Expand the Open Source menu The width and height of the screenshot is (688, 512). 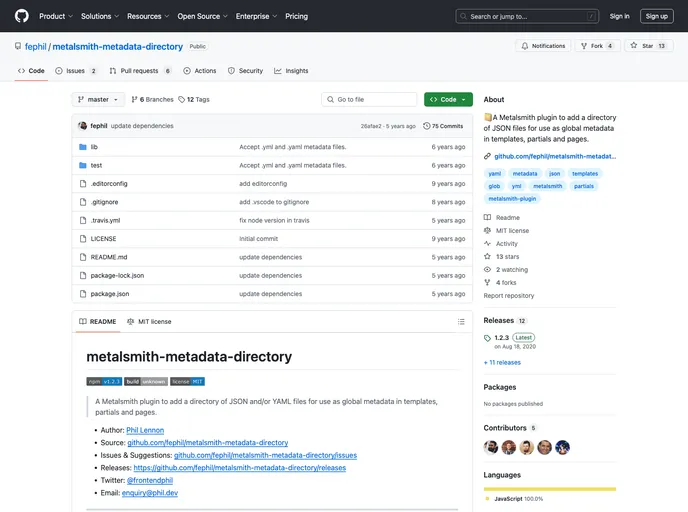202,16
